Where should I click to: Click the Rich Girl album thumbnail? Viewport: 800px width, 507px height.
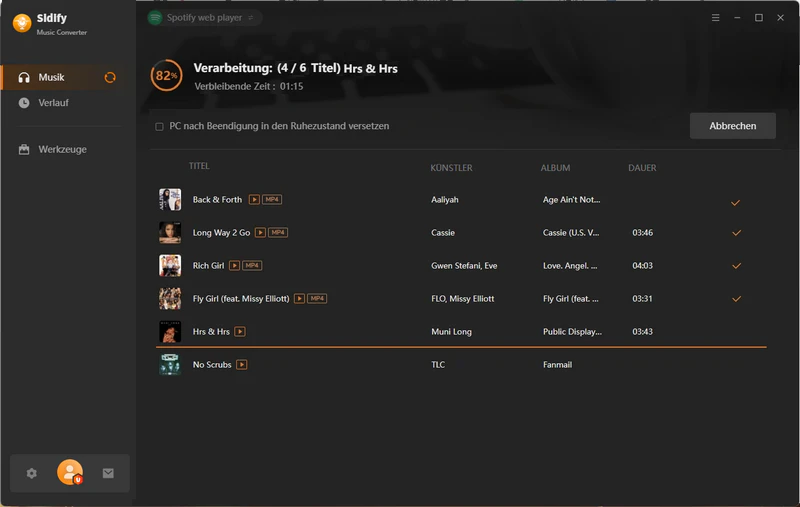pyautogui.click(x=170, y=266)
